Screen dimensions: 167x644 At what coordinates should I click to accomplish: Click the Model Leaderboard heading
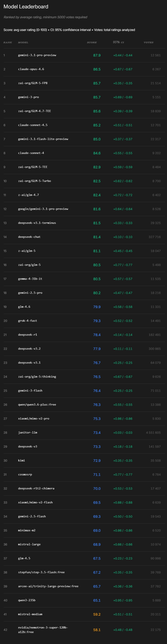(x=26, y=7)
